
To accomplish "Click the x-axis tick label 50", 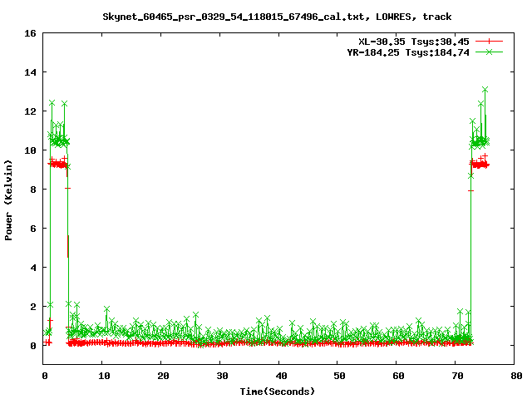I will click(340, 376).
